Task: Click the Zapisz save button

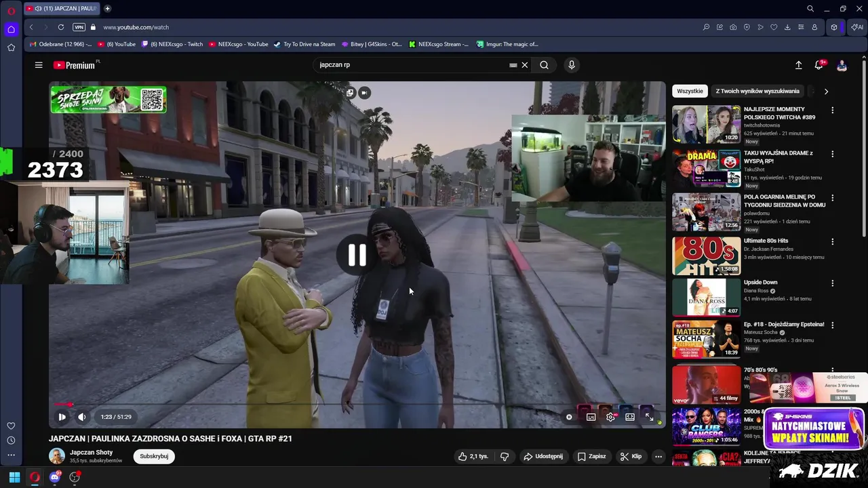Action: pos(591,456)
